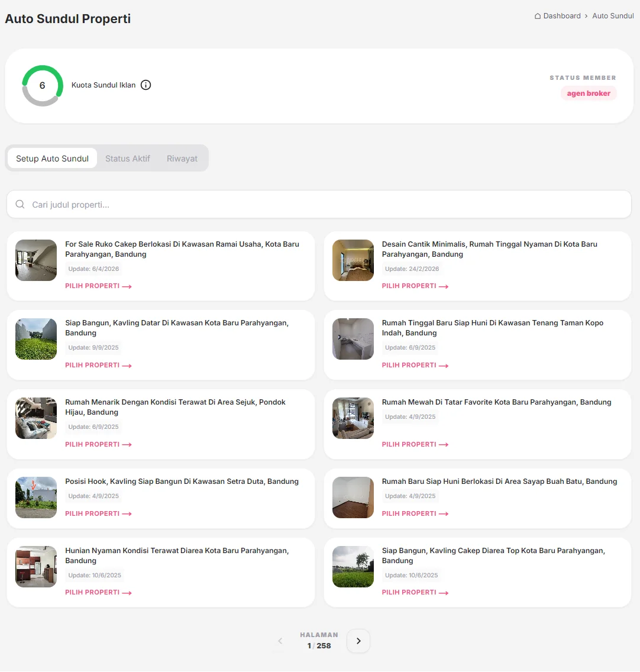The height and width of the screenshot is (672, 640).
Task: Open the Riwayat tab
Action: click(x=182, y=159)
